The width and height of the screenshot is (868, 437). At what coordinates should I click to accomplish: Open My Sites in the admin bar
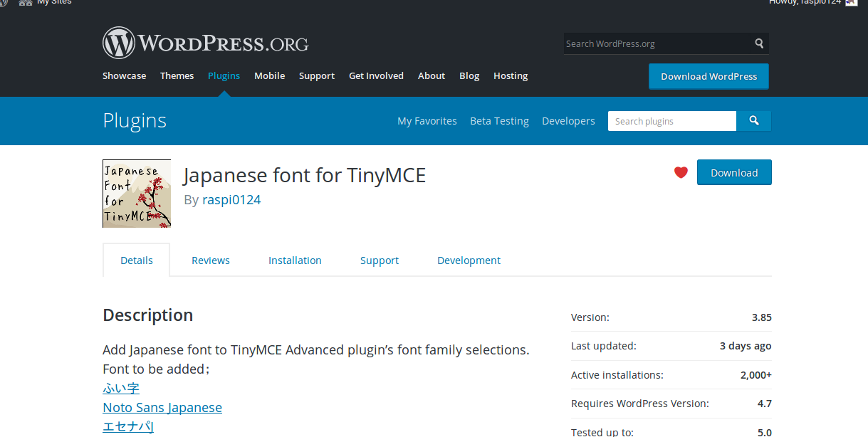click(45, 2)
